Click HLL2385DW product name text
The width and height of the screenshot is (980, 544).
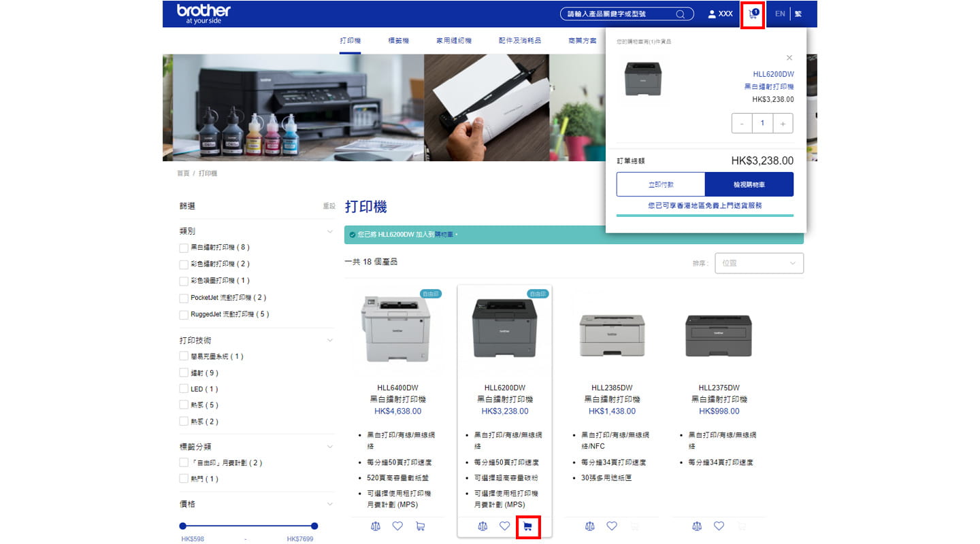point(612,388)
